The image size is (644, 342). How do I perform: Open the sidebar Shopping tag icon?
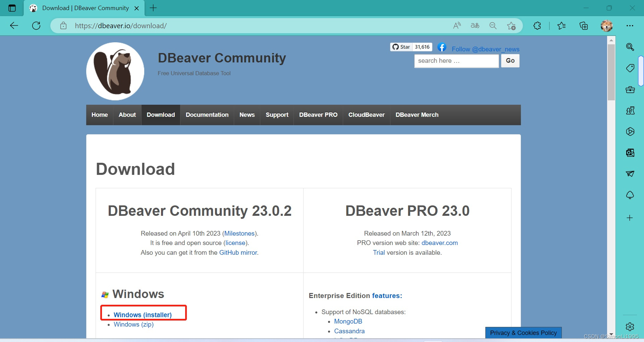[630, 68]
